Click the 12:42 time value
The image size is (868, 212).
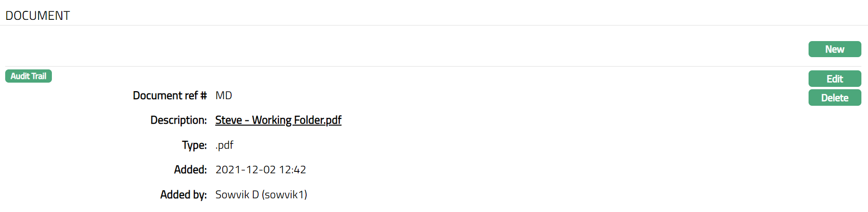coord(292,170)
